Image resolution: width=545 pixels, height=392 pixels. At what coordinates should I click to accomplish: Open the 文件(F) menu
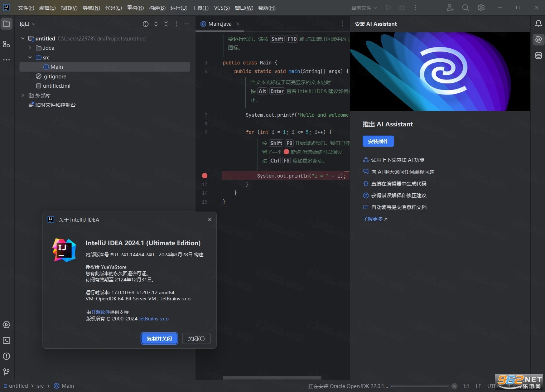coord(26,8)
